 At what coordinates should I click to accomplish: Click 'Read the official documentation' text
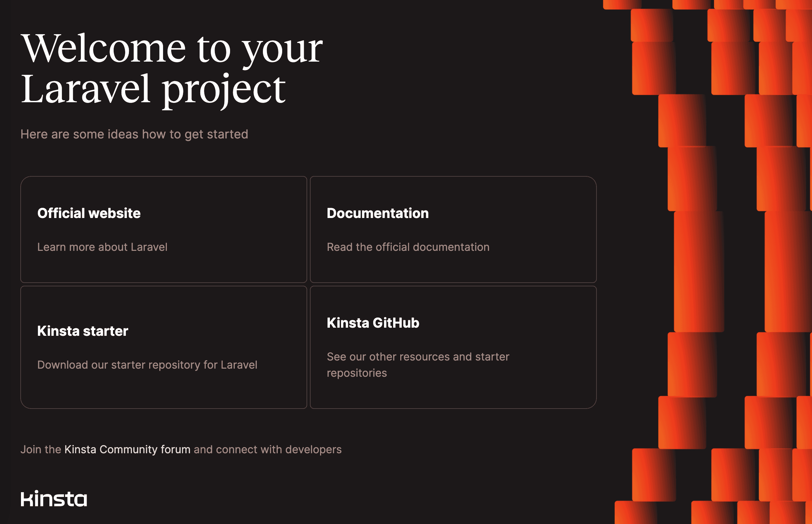[408, 247]
